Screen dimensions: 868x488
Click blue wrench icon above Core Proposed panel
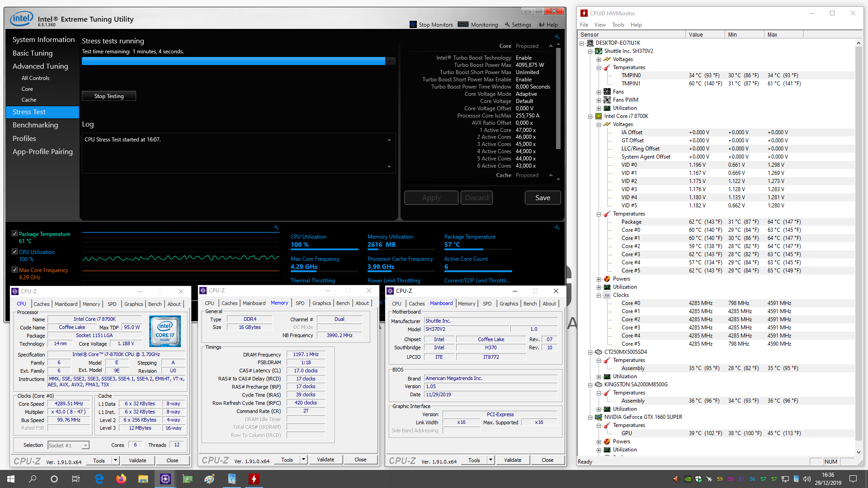[557, 37]
